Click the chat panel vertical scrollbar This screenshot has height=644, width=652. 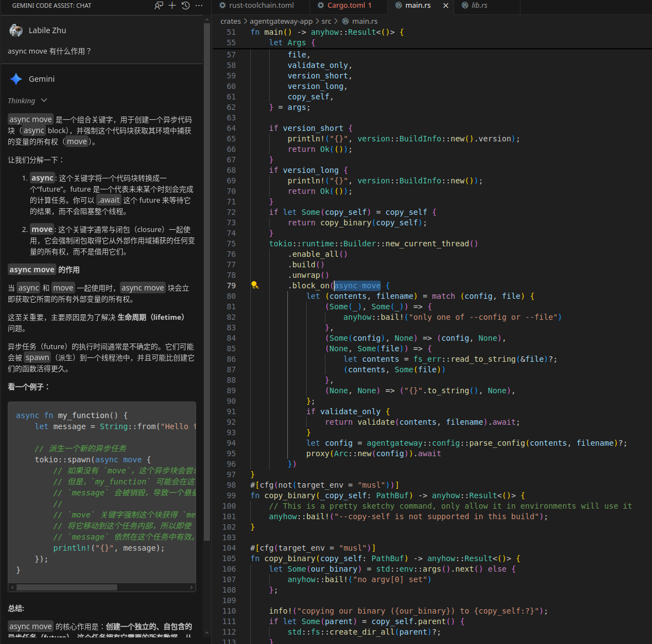pos(207,276)
